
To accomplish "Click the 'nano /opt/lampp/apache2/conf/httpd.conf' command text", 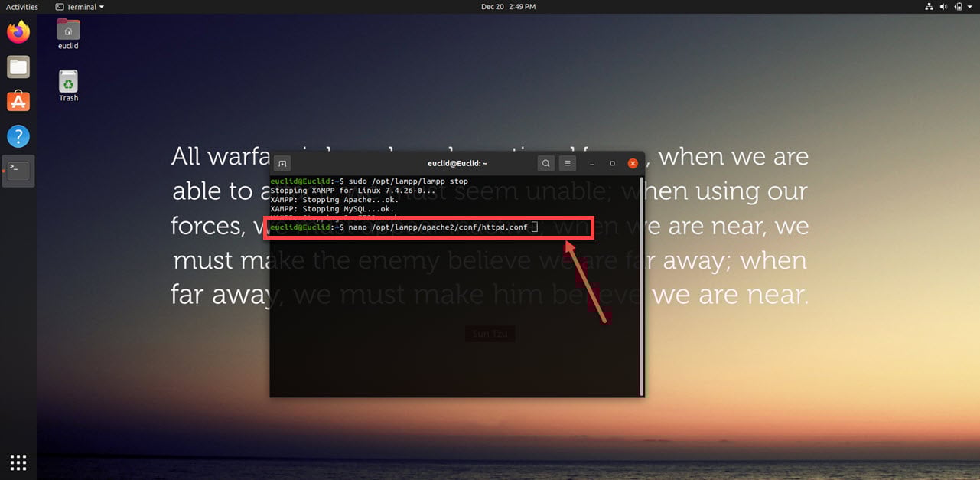I will pos(438,227).
